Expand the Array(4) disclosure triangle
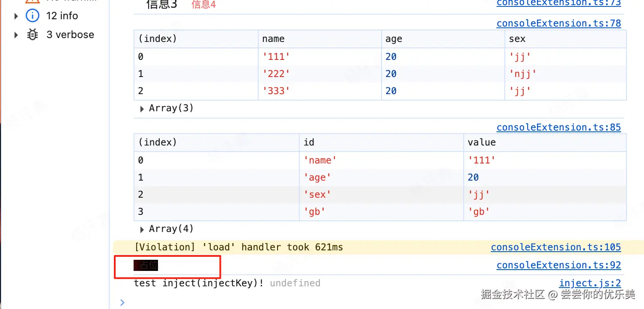This screenshot has height=309, width=644. pos(142,229)
